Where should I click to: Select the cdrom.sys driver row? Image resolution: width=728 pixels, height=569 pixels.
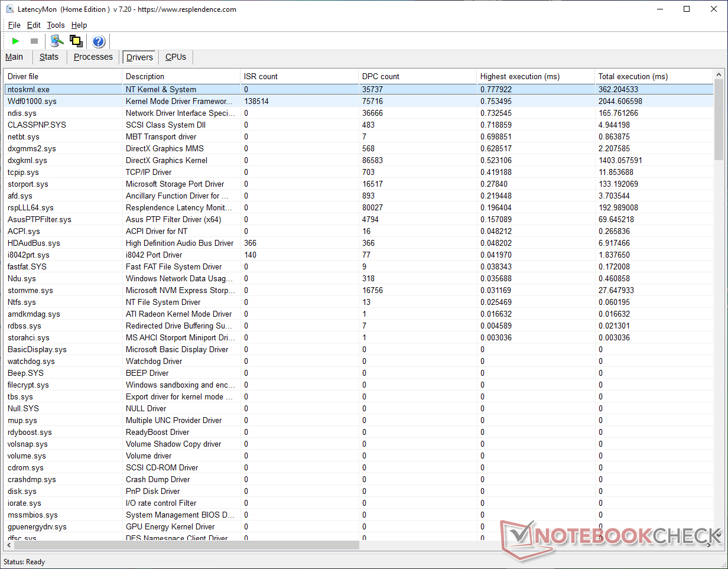point(359,467)
